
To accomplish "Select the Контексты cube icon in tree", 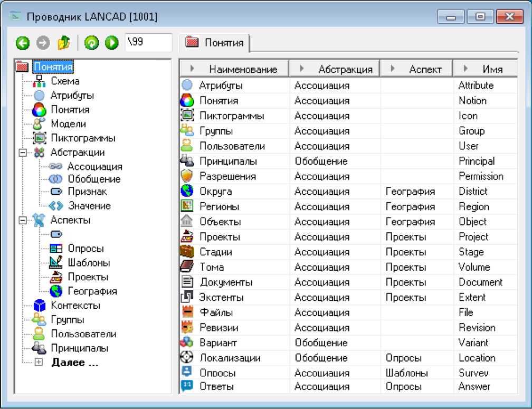I will 40,305.
